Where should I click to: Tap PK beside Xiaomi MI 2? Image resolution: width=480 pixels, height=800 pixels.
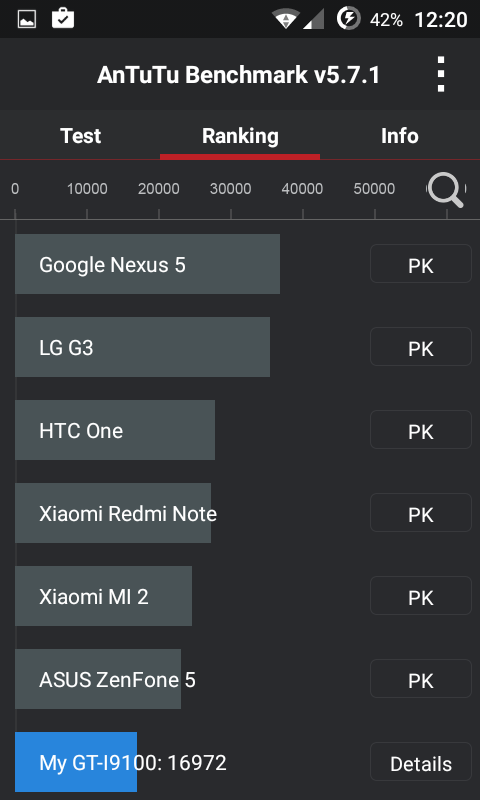[421, 596]
